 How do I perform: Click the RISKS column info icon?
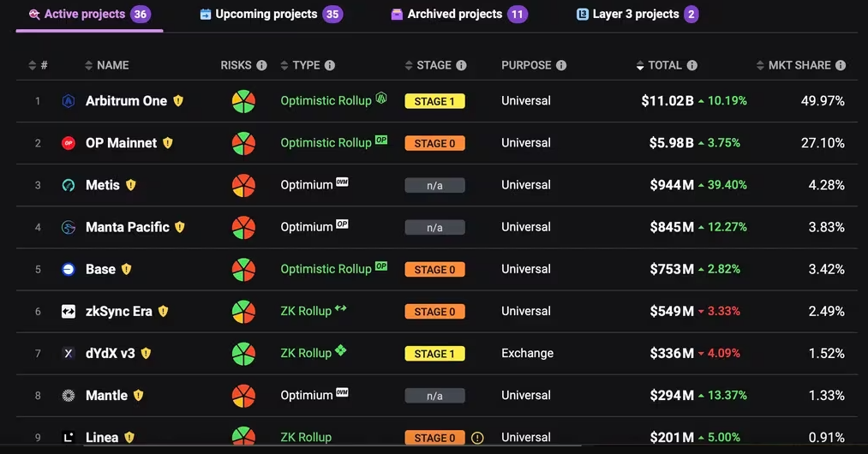click(x=262, y=65)
